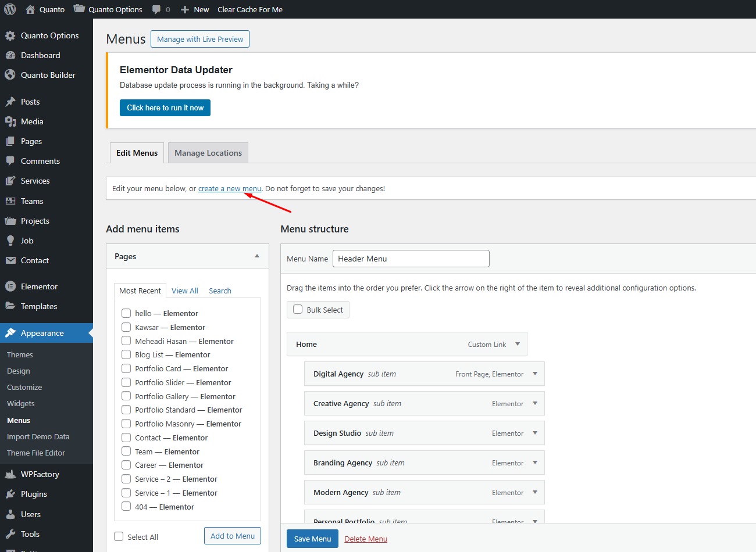Click the Appearance paintbrush icon
The width and height of the screenshot is (756, 552).
point(10,333)
